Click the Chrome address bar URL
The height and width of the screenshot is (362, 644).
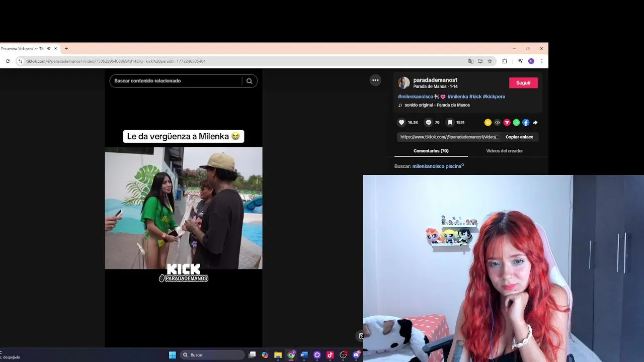click(116, 61)
